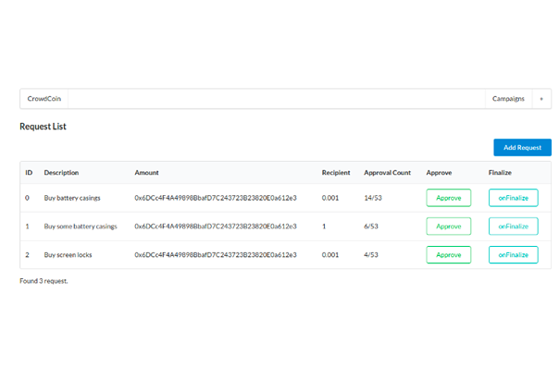Approve the Buy battery casings request
This screenshot has height=392, width=559.
pos(448,198)
